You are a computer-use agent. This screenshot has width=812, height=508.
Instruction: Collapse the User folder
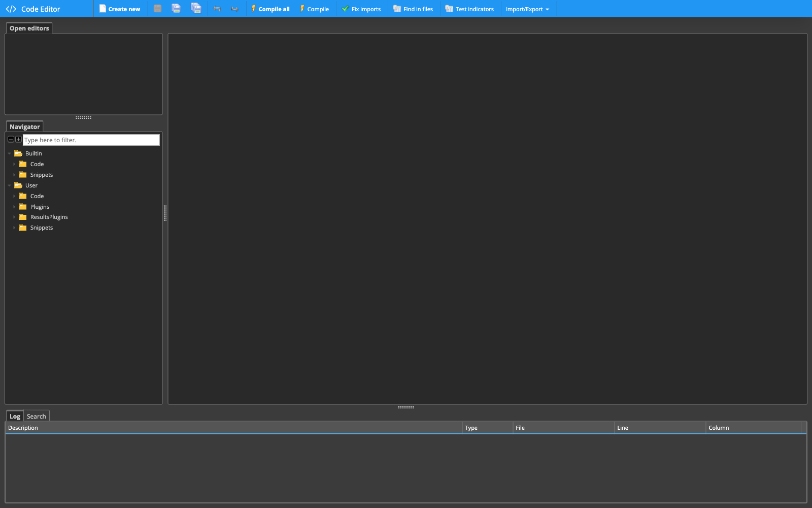tap(10, 185)
